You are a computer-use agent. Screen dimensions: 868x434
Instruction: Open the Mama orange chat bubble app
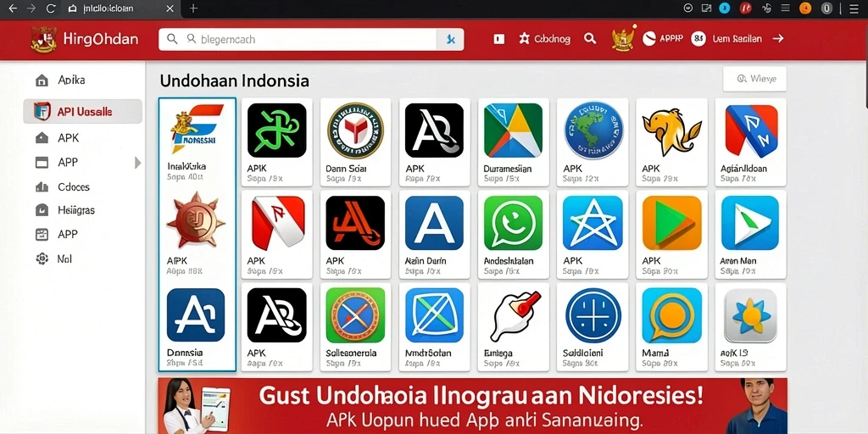671,327
